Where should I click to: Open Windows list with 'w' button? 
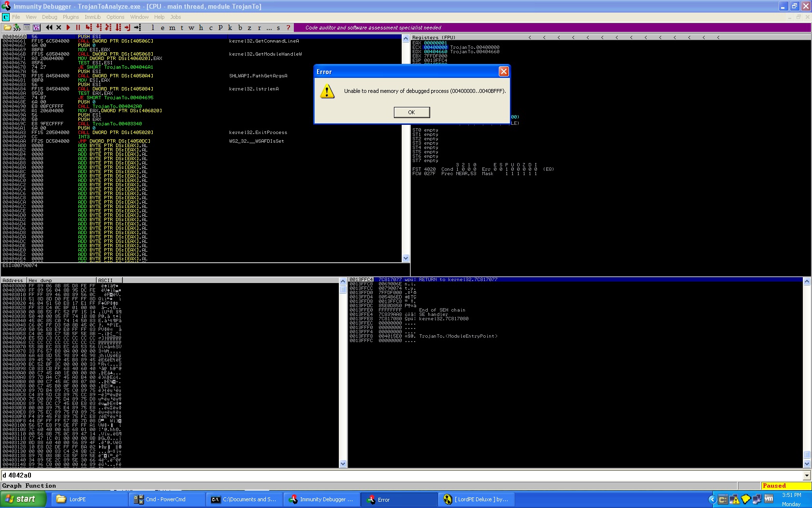191,28
